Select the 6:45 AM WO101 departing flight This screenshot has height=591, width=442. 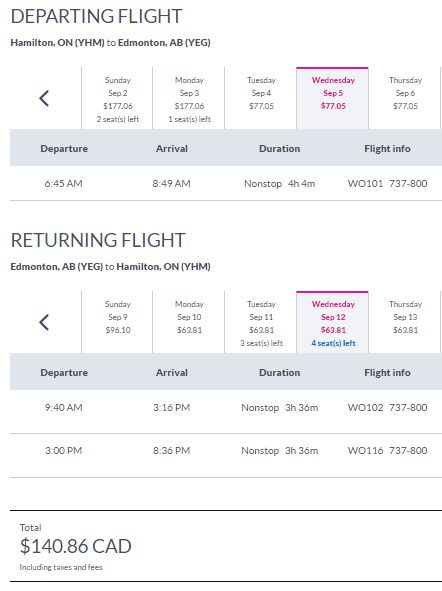coord(226,184)
